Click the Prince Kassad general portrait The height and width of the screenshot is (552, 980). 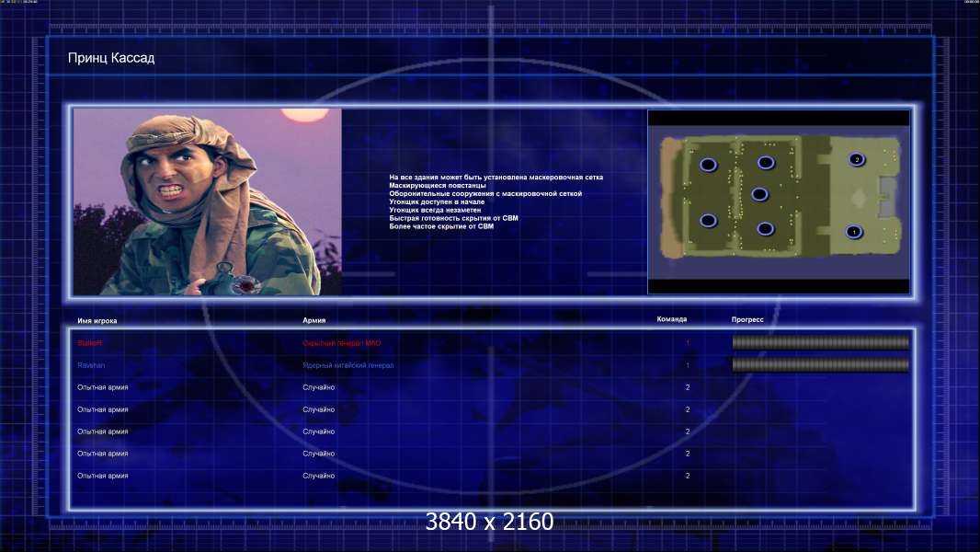click(208, 201)
